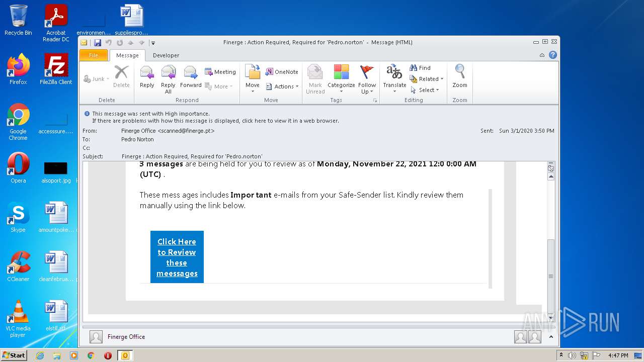
Task: Expand the People Pane chevron
Action: (551, 337)
